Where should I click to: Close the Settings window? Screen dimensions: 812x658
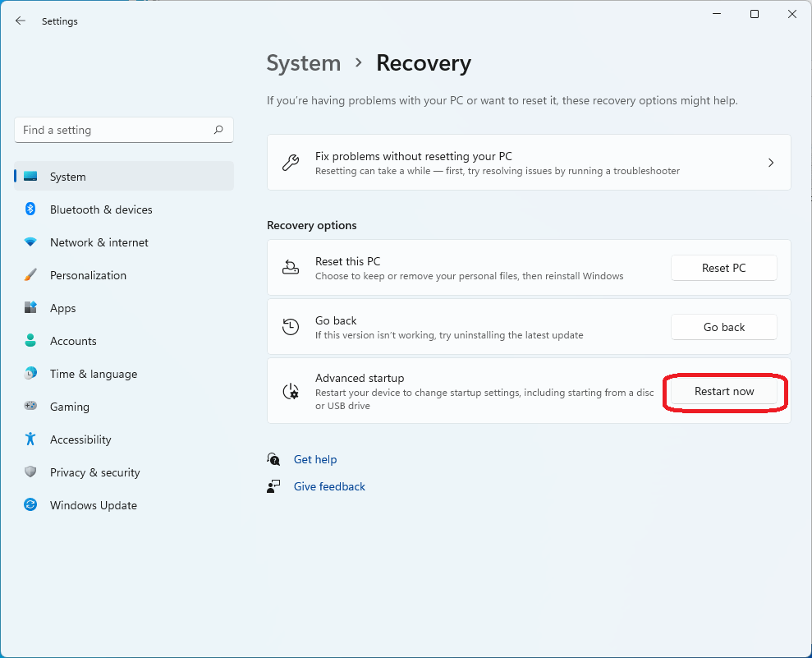(x=791, y=14)
